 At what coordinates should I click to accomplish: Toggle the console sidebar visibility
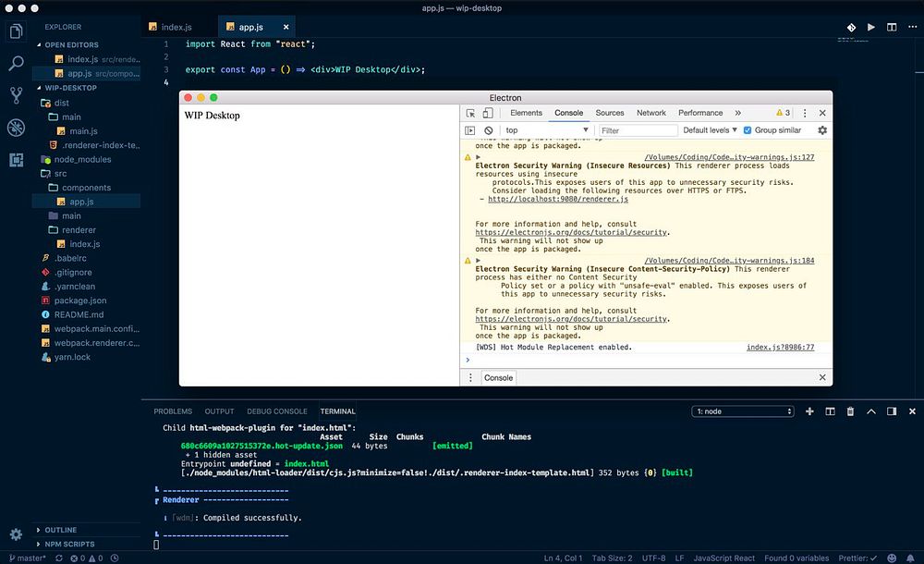(470, 130)
